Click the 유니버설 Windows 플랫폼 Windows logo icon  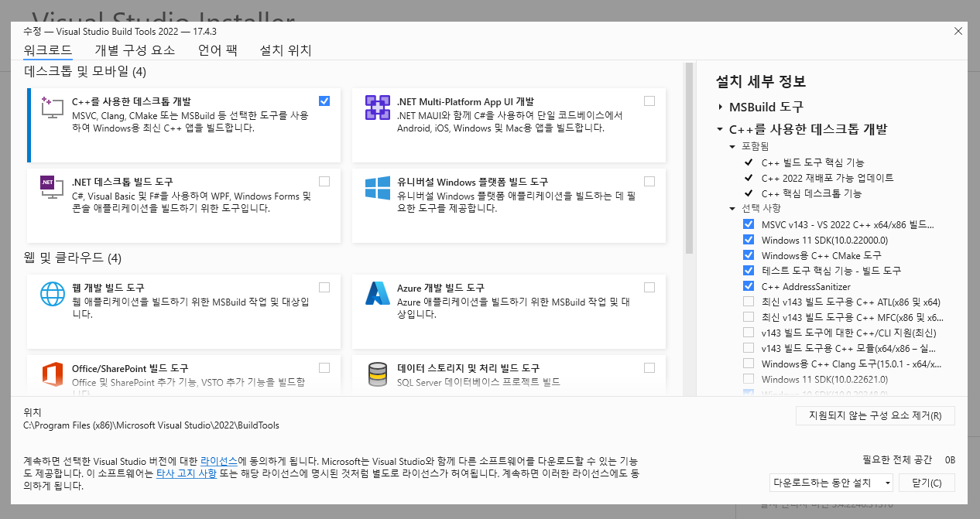pyautogui.click(x=378, y=188)
